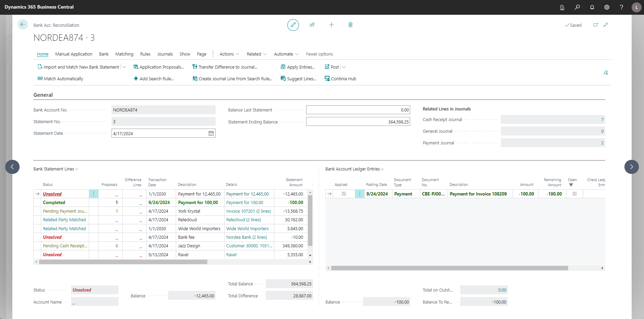644x319 pixels.
Task: Open Cash Receipt Journal count 7
Action: (x=602, y=119)
